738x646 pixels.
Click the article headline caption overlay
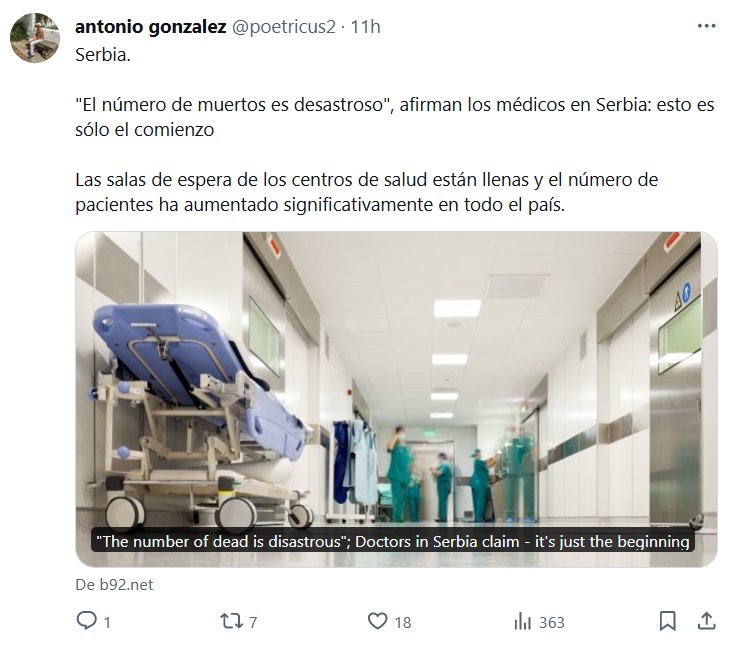click(x=393, y=542)
